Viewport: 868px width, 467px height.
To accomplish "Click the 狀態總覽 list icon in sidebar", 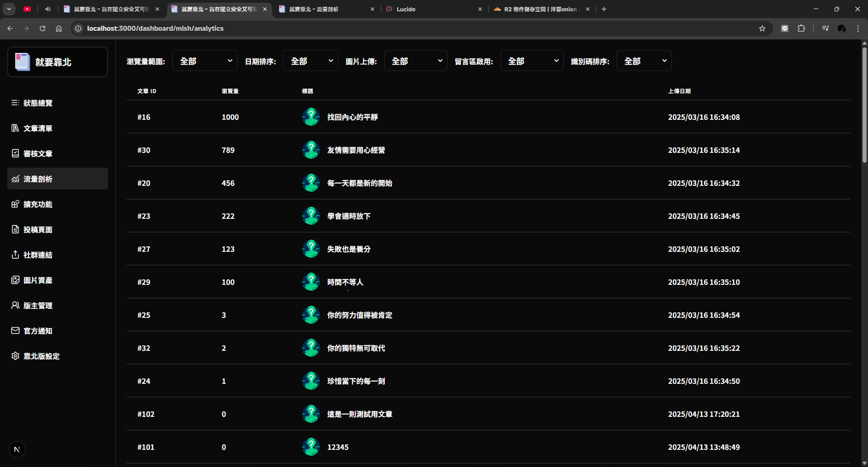I will (x=15, y=103).
